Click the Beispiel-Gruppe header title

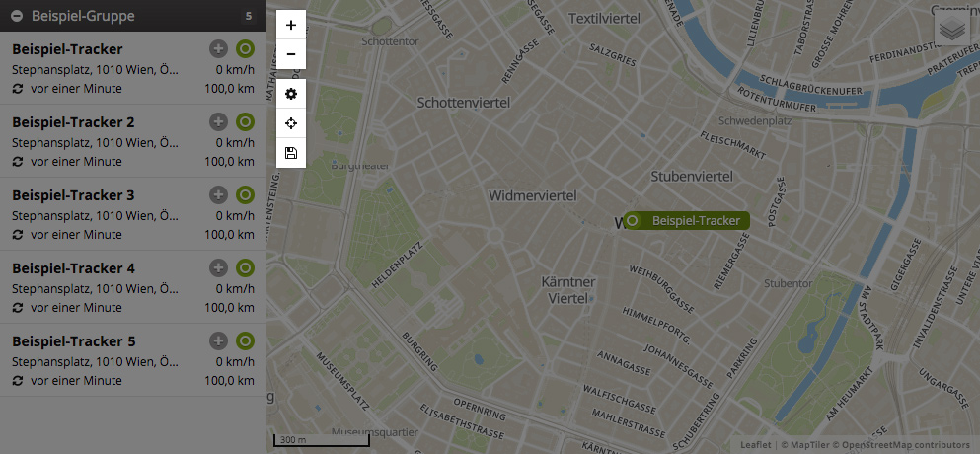[83, 16]
